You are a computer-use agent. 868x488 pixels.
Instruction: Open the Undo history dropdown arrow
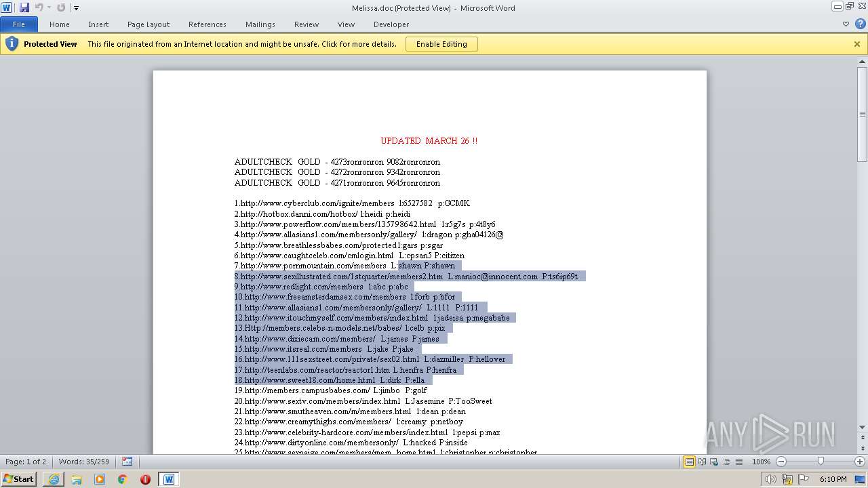(x=49, y=8)
